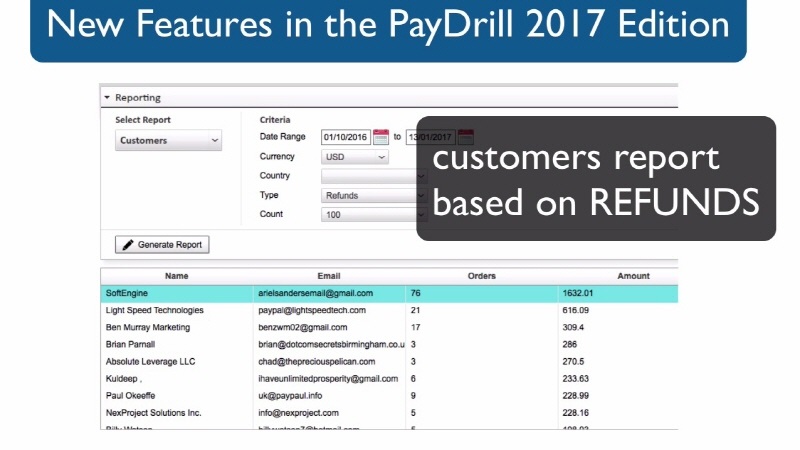Click the start date field 01/10/2016
The image size is (800, 450).
coord(346,137)
